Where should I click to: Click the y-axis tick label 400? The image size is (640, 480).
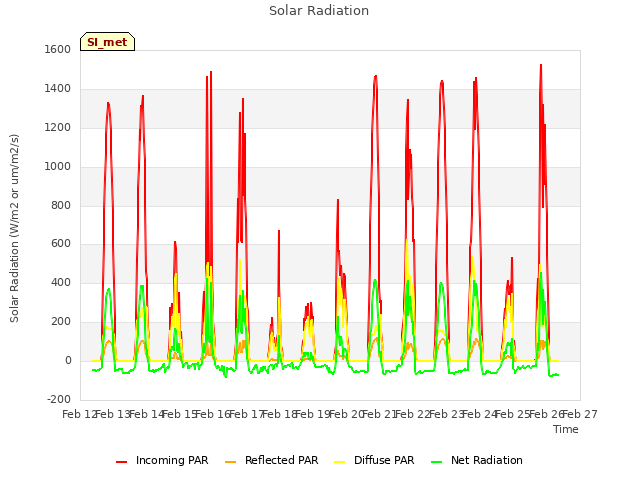(x=61, y=282)
